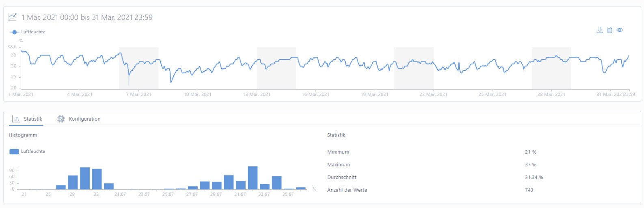The height and width of the screenshot is (208, 644).
Task: Click the shaded weekend band starting at 13 Mär. 2021
Action: [276, 68]
